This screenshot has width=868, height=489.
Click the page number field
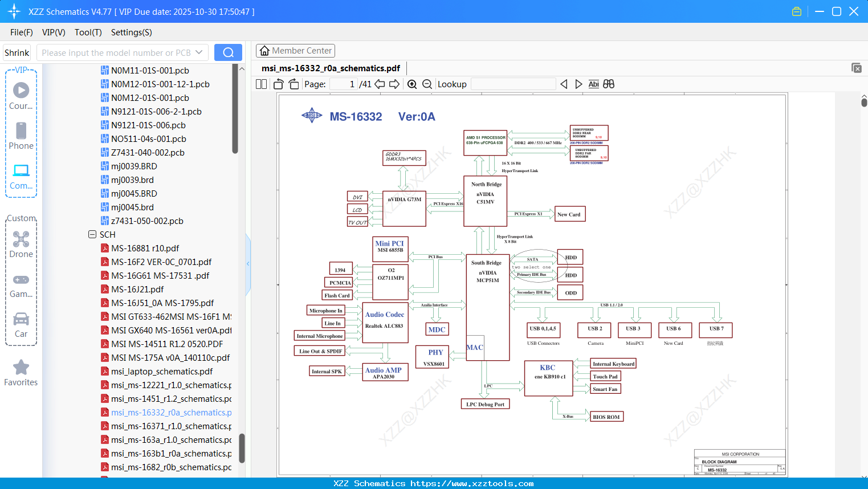pos(344,84)
